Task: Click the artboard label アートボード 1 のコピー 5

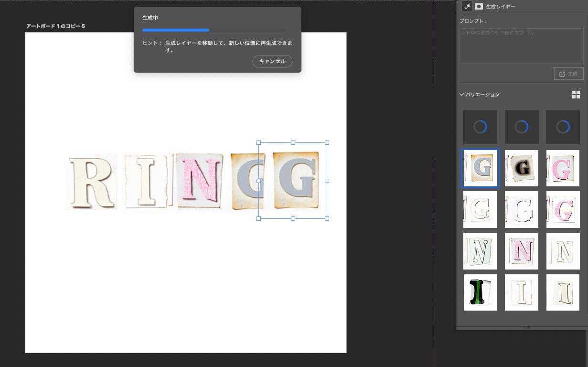Action: pos(55,26)
